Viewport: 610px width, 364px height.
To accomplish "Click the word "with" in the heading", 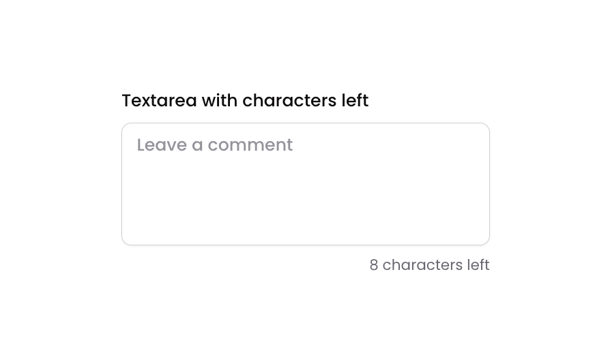I will click(220, 101).
